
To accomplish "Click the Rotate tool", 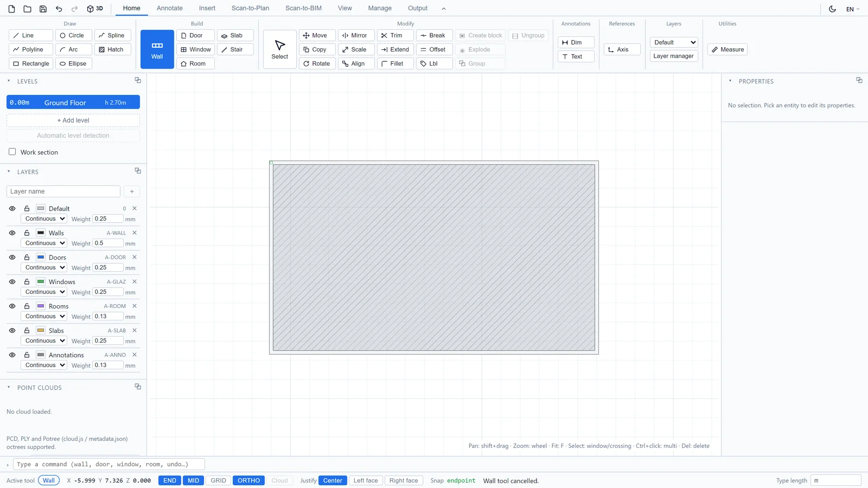I will [317, 63].
